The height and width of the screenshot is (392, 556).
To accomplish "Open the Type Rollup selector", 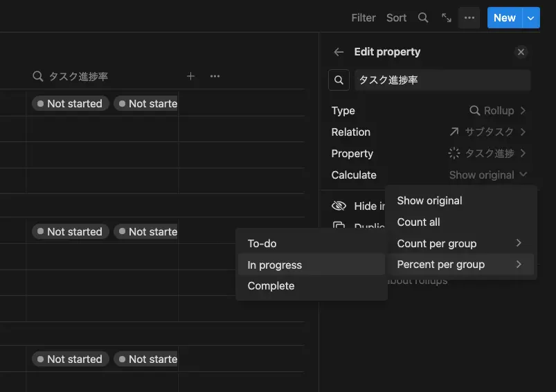I will (497, 111).
